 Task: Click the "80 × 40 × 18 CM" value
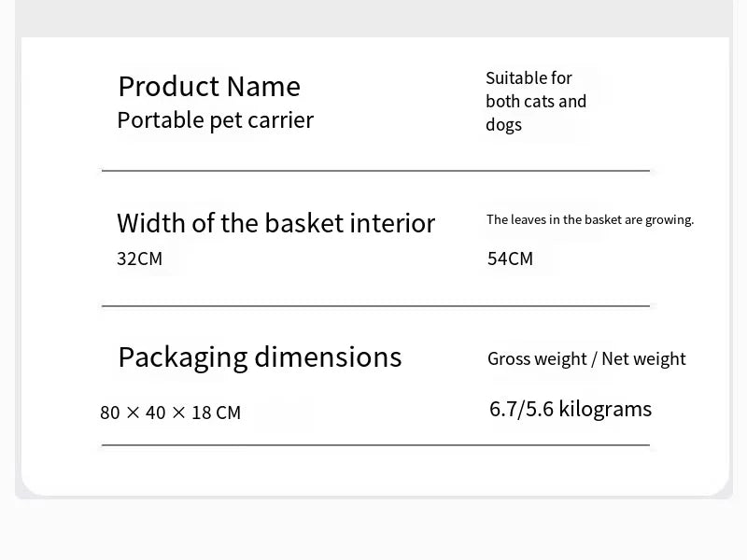point(170,413)
